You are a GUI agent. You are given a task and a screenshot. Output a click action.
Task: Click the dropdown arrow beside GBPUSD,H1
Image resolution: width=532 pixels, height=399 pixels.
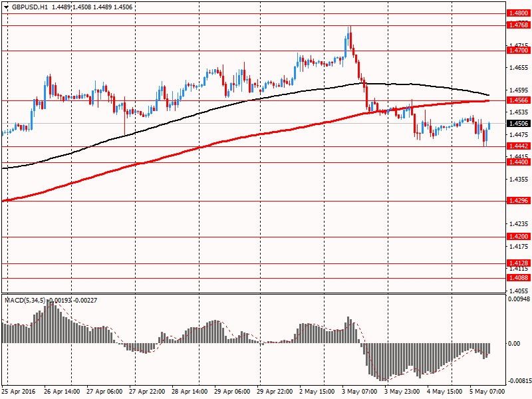pyautogui.click(x=6, y=7)
